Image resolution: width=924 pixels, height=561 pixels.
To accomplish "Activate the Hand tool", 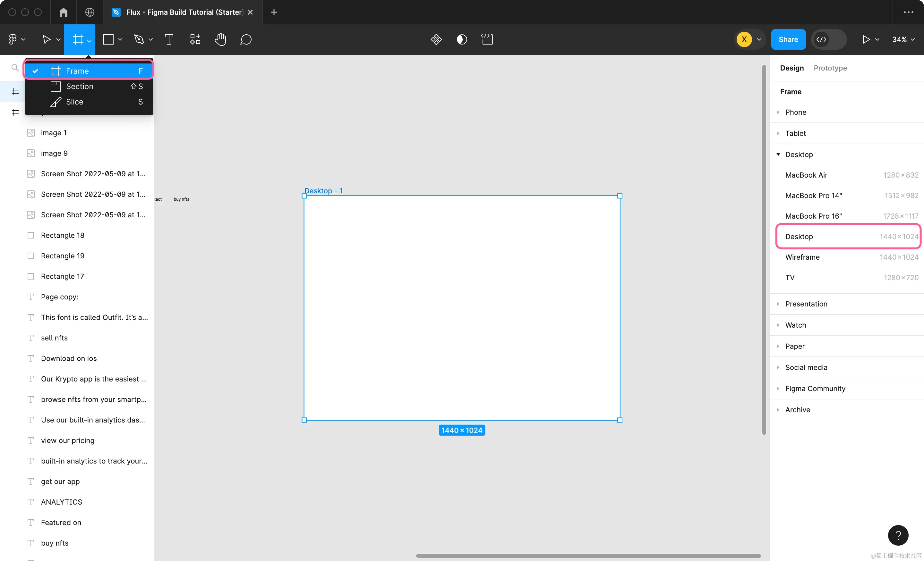I will [220, 39].
